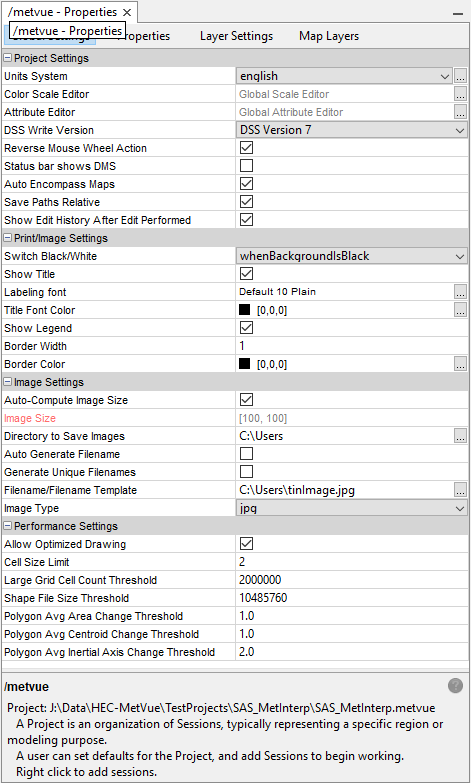The height and width of the screenshot is (783, 471).
Task: Open the Units System ellipsis editor button
Action: (461, 76)
